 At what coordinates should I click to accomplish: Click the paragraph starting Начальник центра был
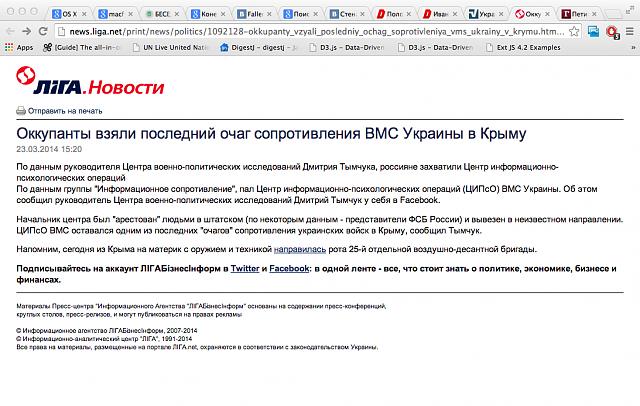point(320,225)
